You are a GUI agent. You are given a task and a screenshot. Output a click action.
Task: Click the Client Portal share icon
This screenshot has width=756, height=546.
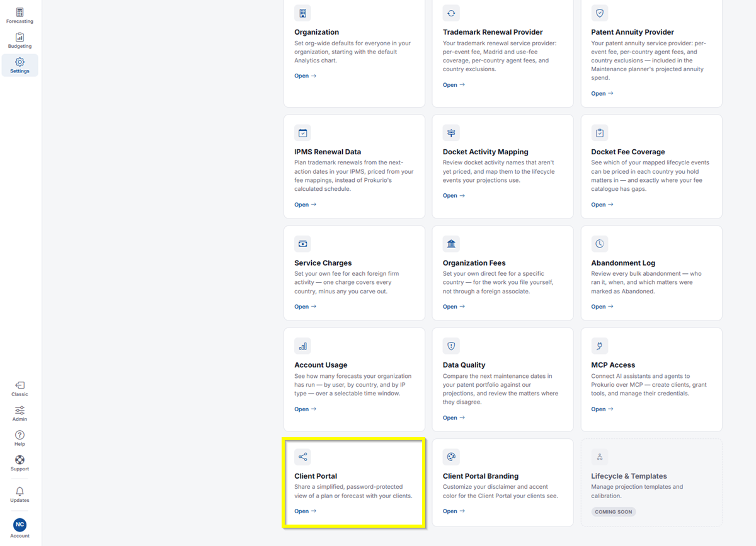pyautogui.click(x=302, y=457)
